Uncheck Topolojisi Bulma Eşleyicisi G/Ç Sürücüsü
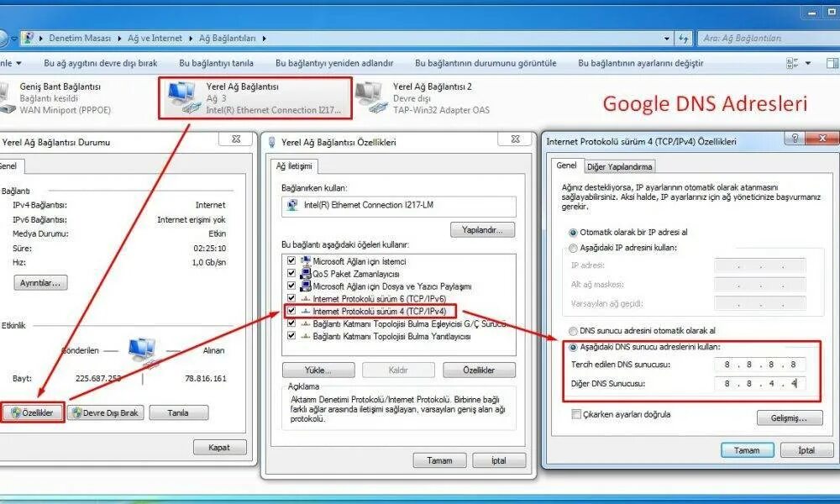The width and height of the screenshot is (840, 504). pyautogui.click(x=291, y=323)
